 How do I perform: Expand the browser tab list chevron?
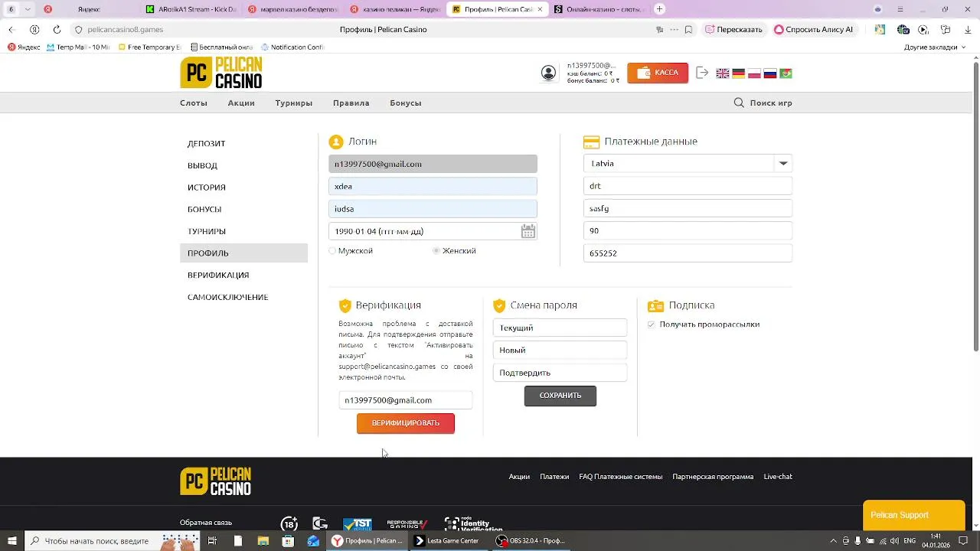[28, 9]
